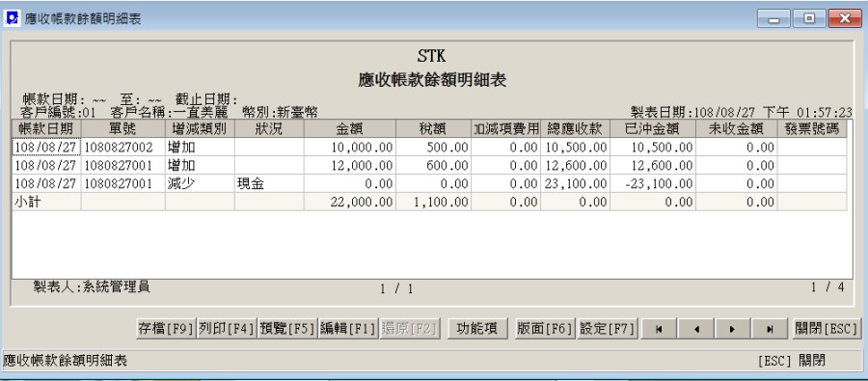This screenshot has width=868, height=381.
Task: Go to the next page arrow
Action: pyautogui.click(x=732, y=329)
